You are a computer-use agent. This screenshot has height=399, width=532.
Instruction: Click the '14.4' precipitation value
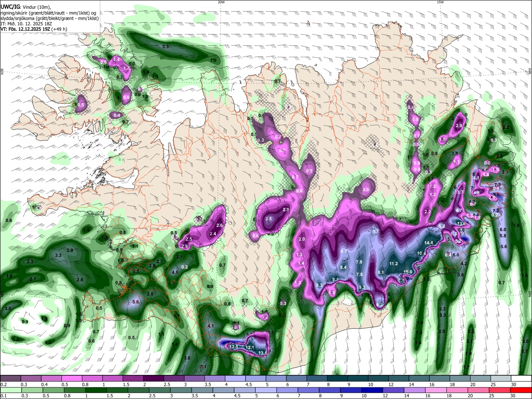click(429, 243)
